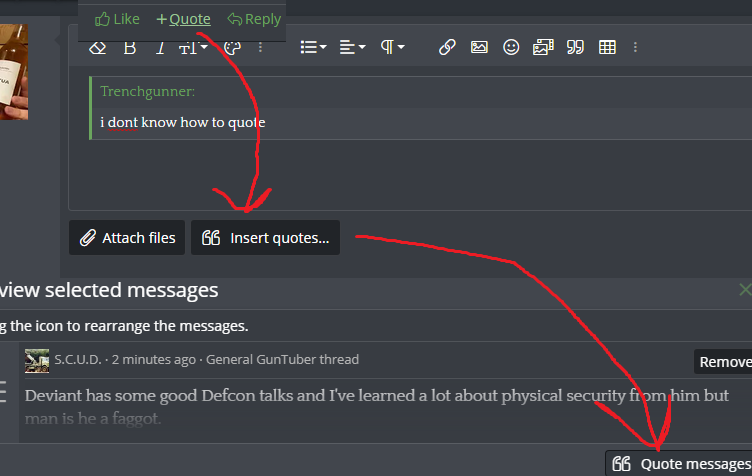Image resolution: width=752 pixels, height=476 pixels.
Task: Open the font size dropdown
Action: coord(193,48)
